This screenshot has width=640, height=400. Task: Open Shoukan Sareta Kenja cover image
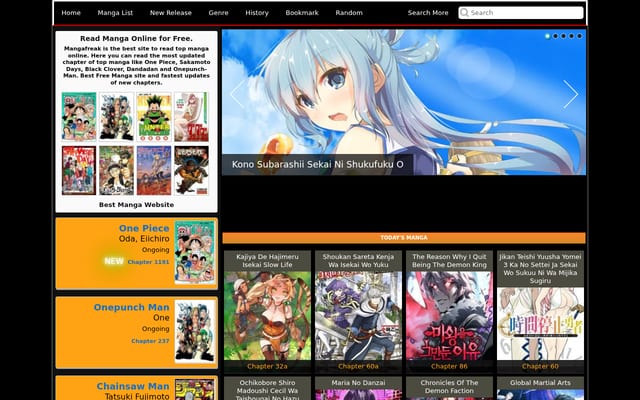358,316
